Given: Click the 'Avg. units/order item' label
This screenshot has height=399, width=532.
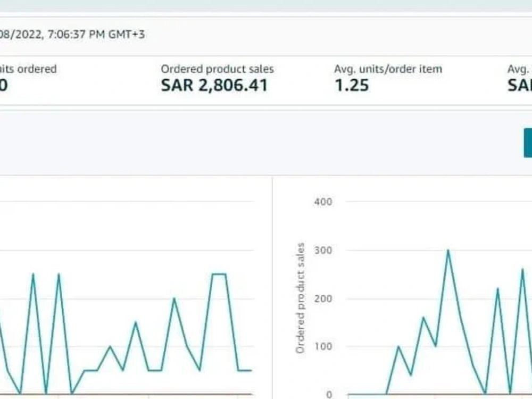Looking at the screenshot, I should pos(388,69).
